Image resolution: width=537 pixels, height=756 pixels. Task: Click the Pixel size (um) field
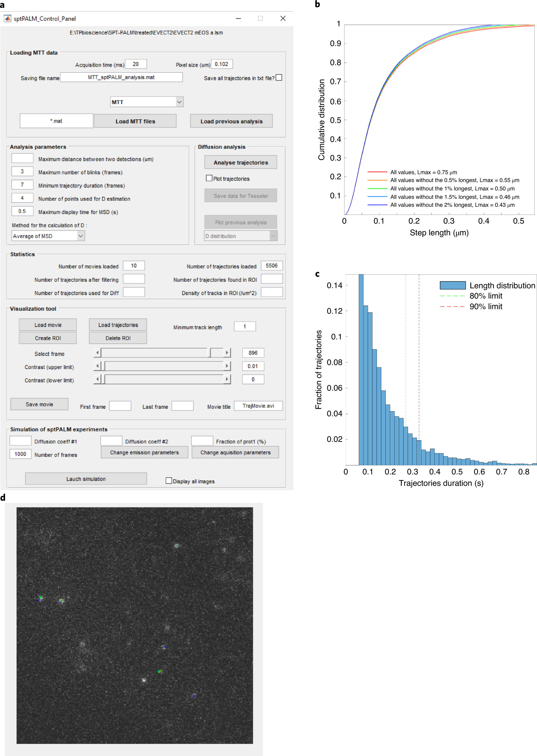click(221, 64)
